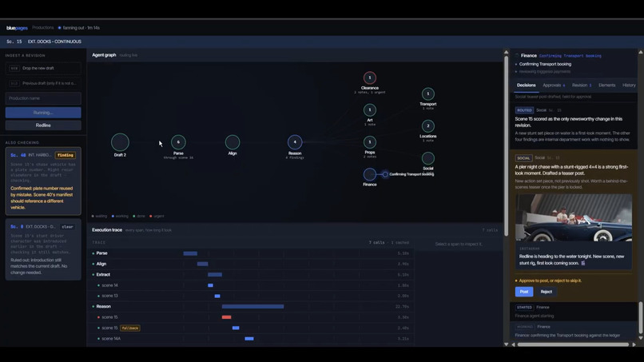Click the Finance agent node

pos(370,174)
